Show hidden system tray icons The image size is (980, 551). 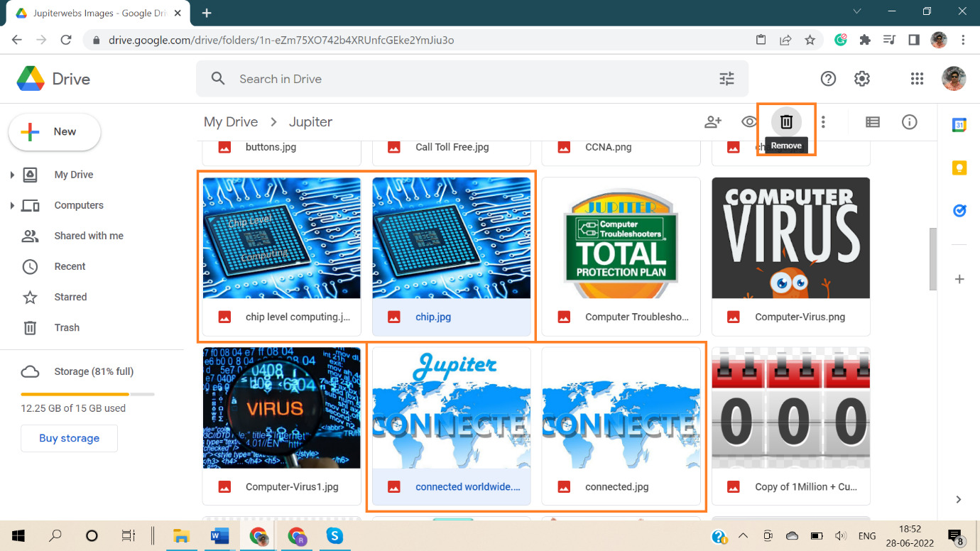(x=743, y=535)
